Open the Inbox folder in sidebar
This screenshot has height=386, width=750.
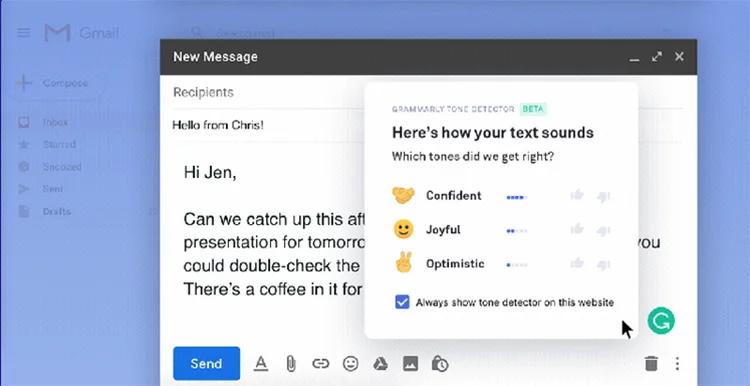[56, 122]
